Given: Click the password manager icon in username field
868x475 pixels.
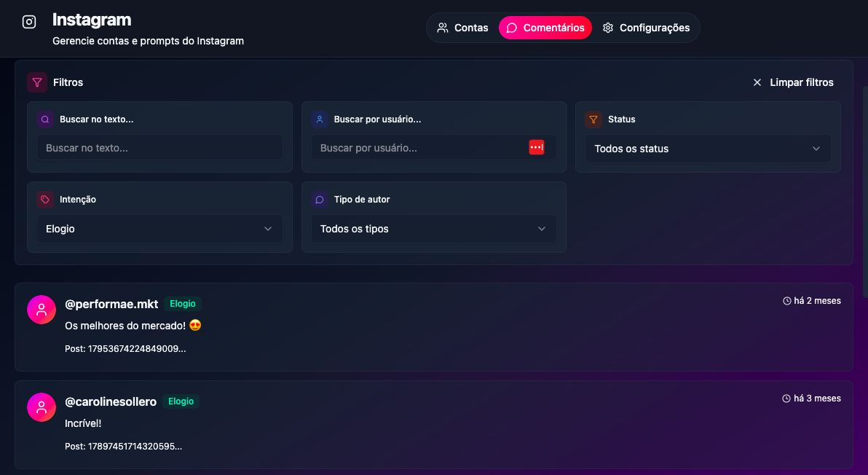Looking at the screenshot, I should 537,146.
